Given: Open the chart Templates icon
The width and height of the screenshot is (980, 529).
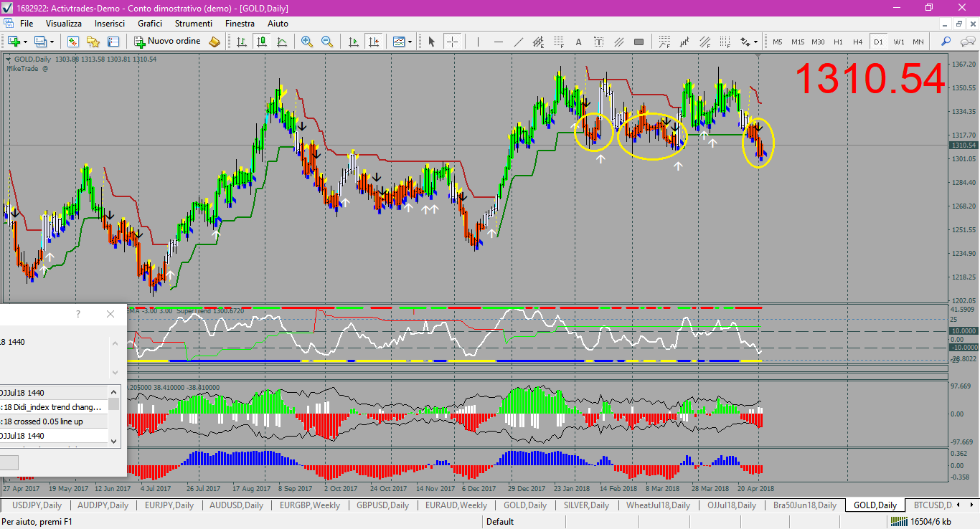Looking at the screenshot, I should click(x=399, y=42).
